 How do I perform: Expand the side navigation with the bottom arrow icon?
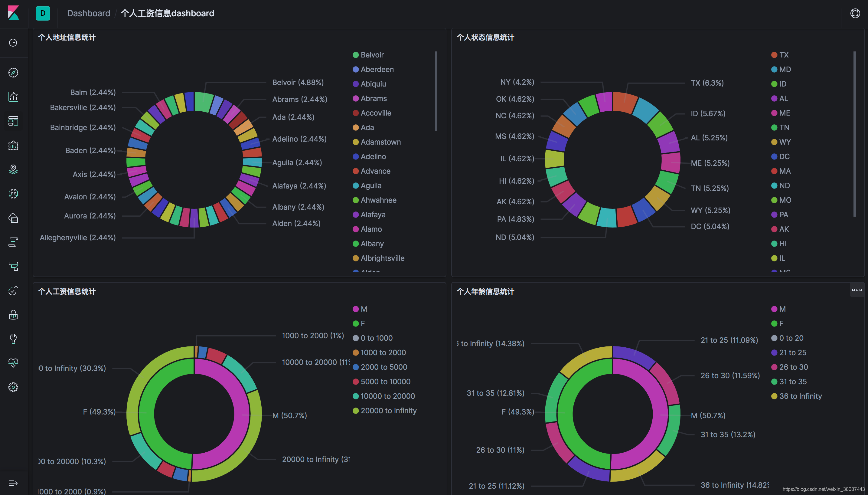tap(13, 483)
